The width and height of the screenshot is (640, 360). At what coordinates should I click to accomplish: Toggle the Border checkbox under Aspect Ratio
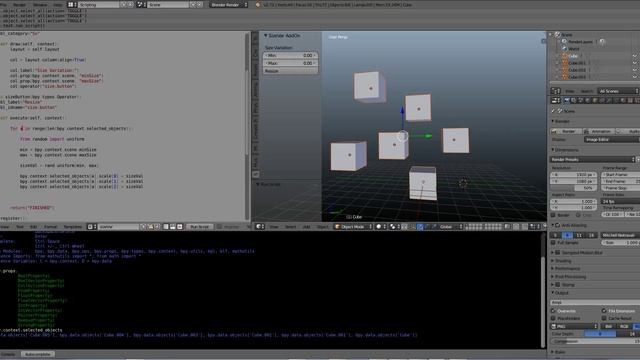[x=553, y=215]
